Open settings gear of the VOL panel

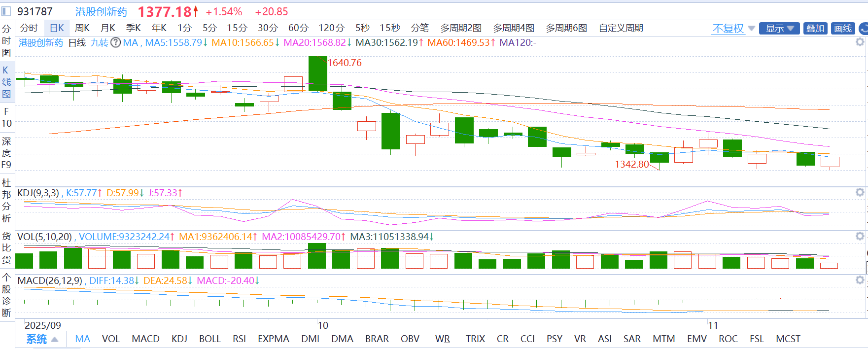coord(860,236)
